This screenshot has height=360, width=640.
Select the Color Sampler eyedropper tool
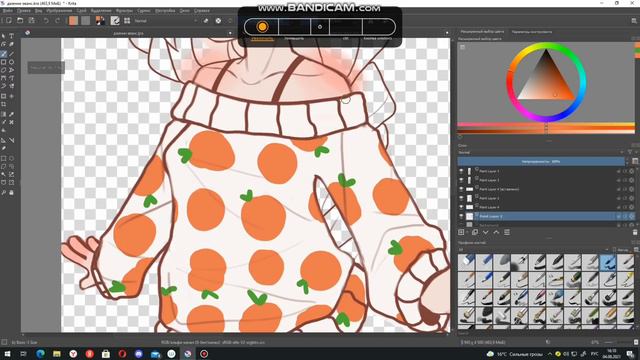11,114
